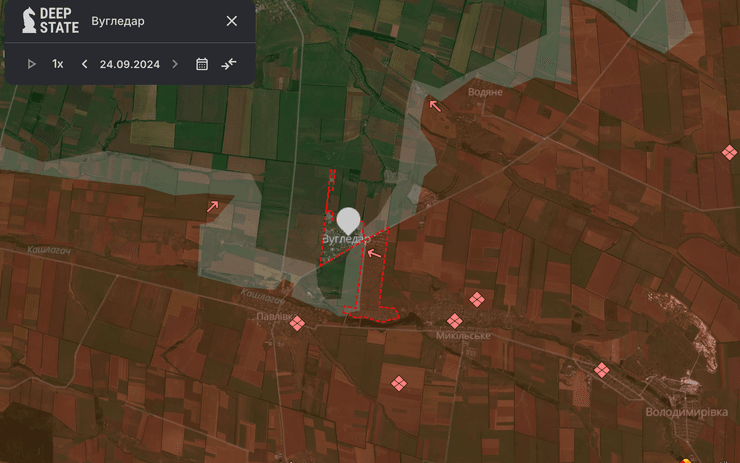Go to the next date

click(175, 64)
